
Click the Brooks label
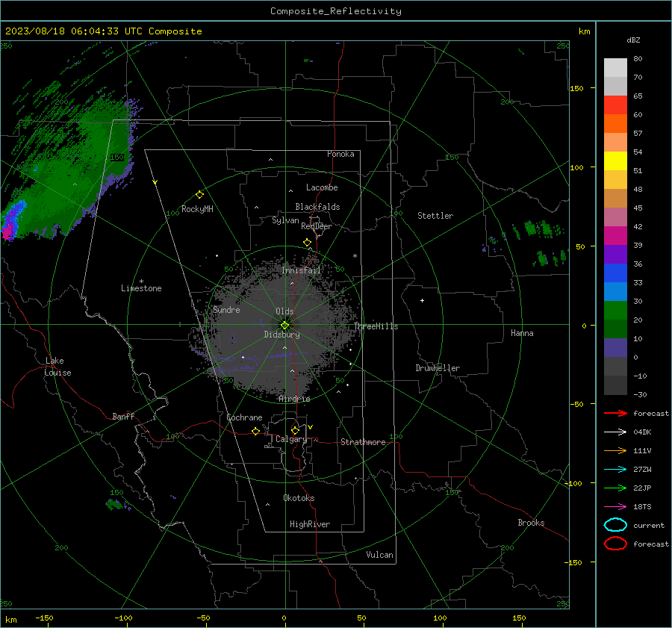tap(531, 523)
